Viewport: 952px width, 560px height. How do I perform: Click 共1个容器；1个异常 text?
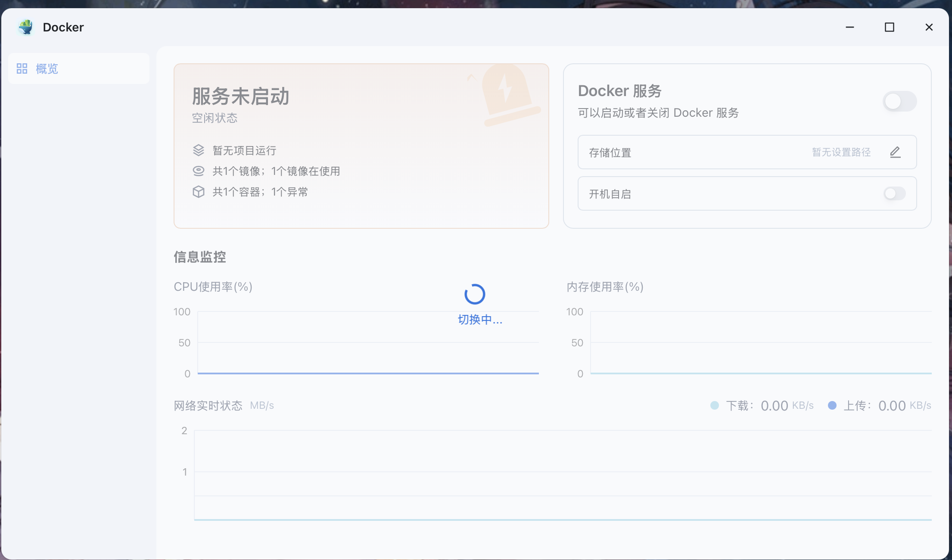260,192
